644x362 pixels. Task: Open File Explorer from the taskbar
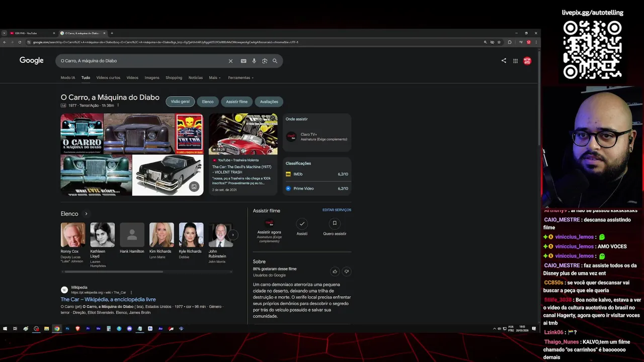coord(46,329)
